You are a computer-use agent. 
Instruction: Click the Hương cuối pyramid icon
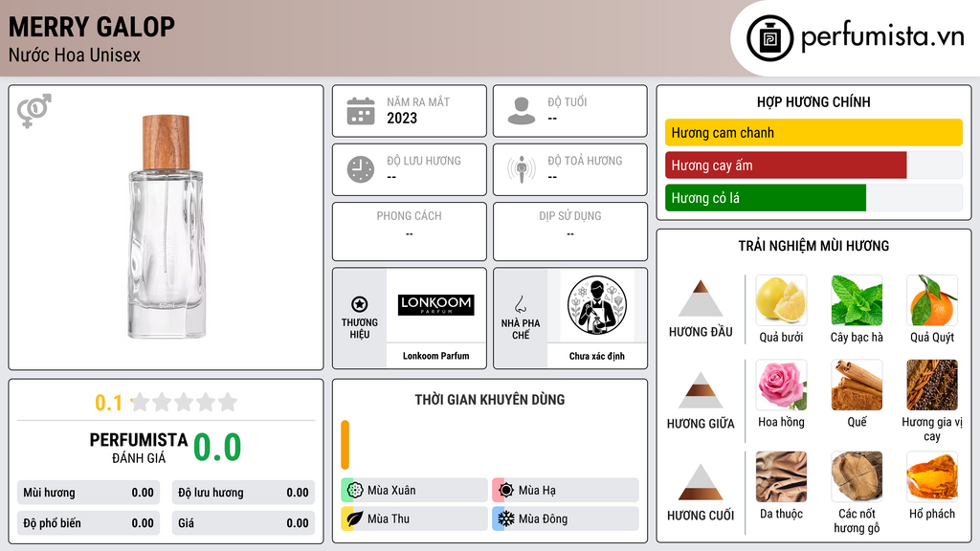coord(701,482)
